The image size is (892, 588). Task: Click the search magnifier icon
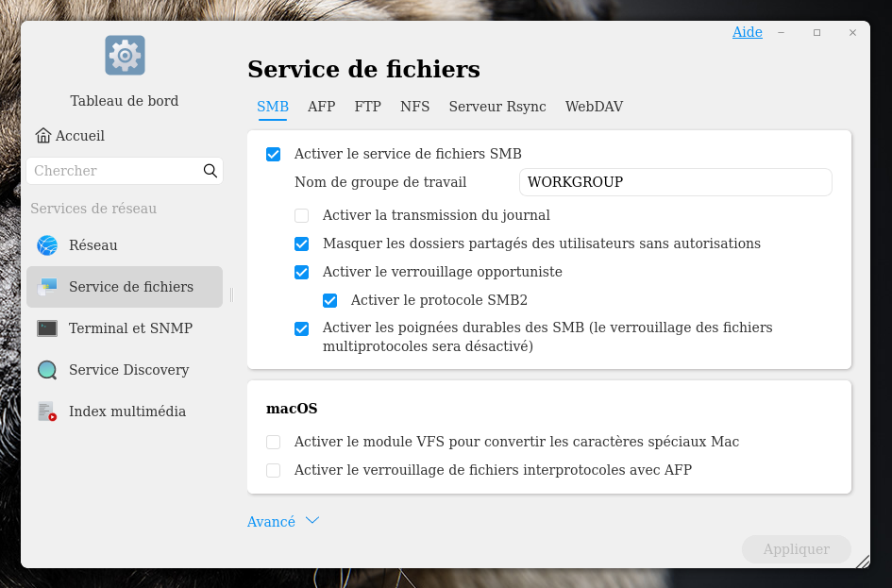[210, 171]
